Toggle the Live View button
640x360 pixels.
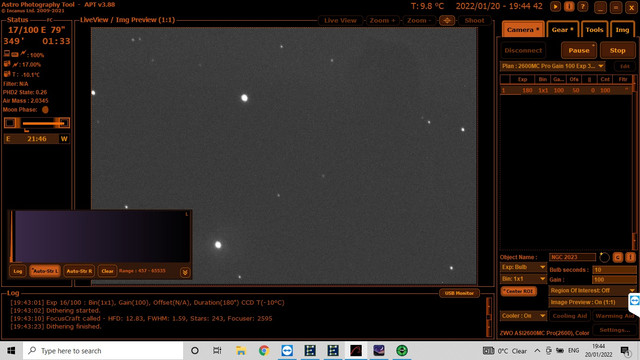coord(340,20)
